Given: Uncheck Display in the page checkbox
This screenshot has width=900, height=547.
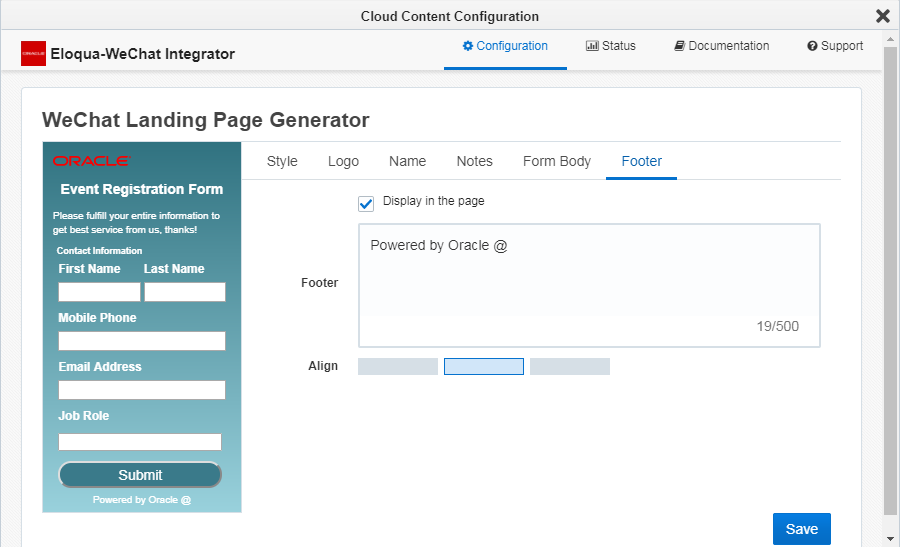Looking at the screenshot, I should [x=366, y=203].
